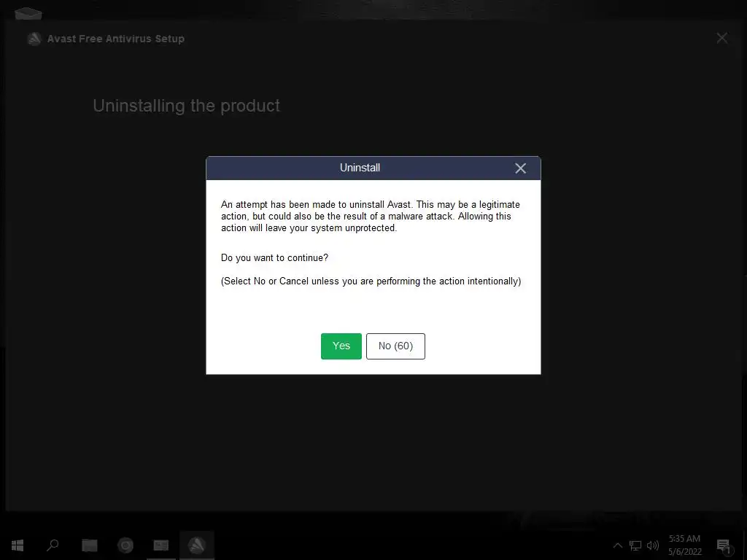
Task: Close the Uninstall dialog with X
Action: pos(520,168)
